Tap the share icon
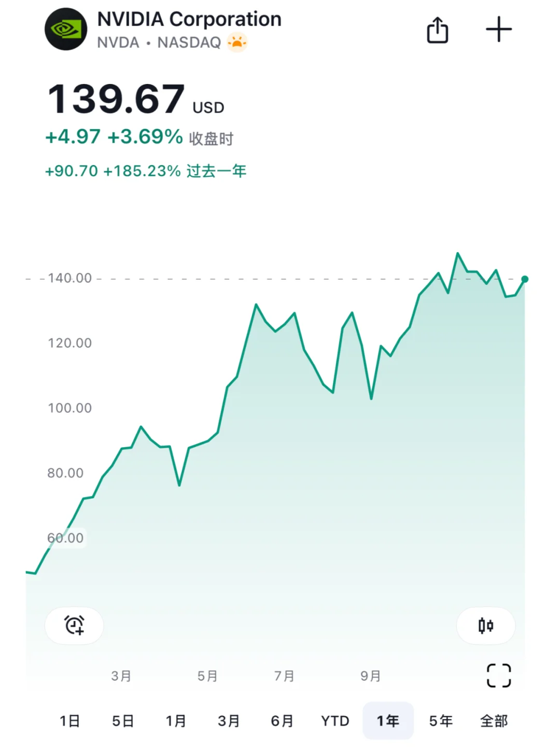 437,30
